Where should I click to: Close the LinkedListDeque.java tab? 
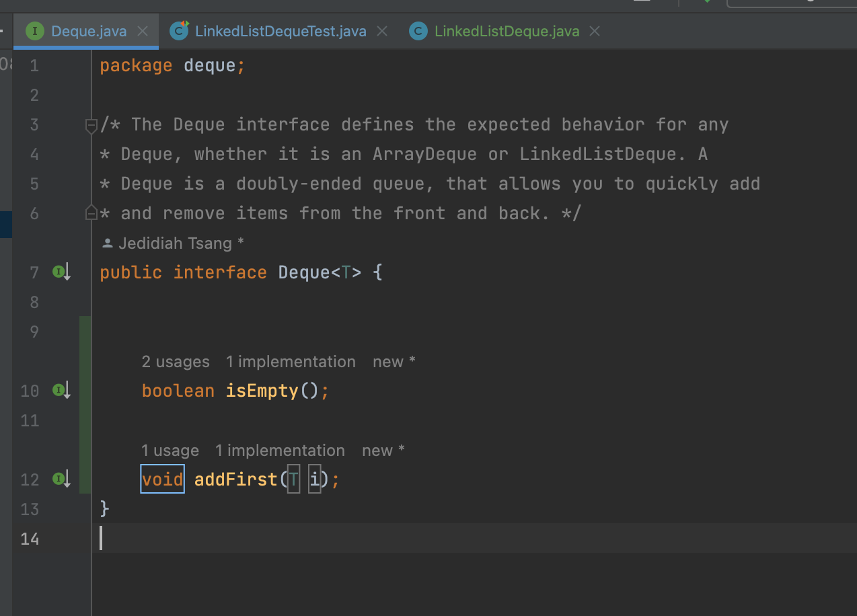tap(595, 31)
